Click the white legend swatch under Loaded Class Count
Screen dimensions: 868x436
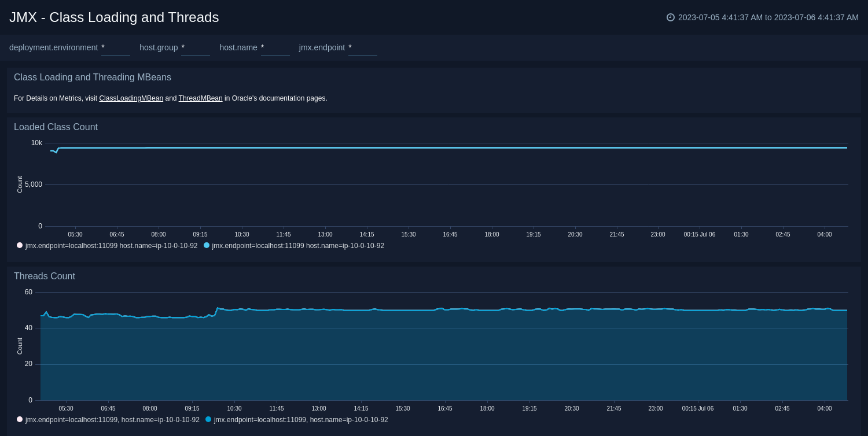[20, 245]
